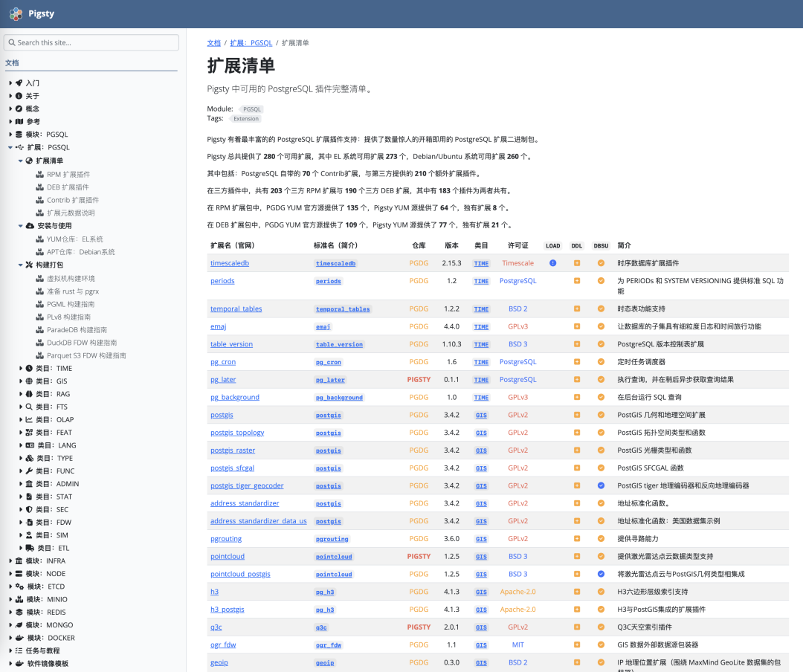This screenshot has width=803, height=672.
Task: Click the cloud download icon beside 安装与使用
Action: click(x=30, y=226)
